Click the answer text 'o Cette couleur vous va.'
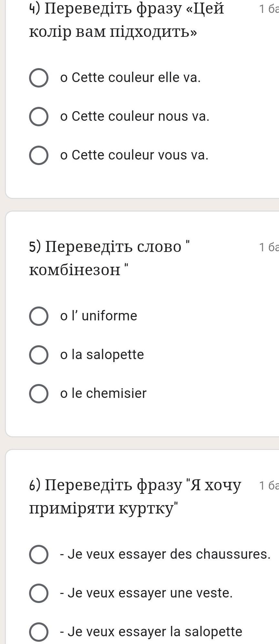The height and width of the screenshot is (644, 279). pos(134,155)
